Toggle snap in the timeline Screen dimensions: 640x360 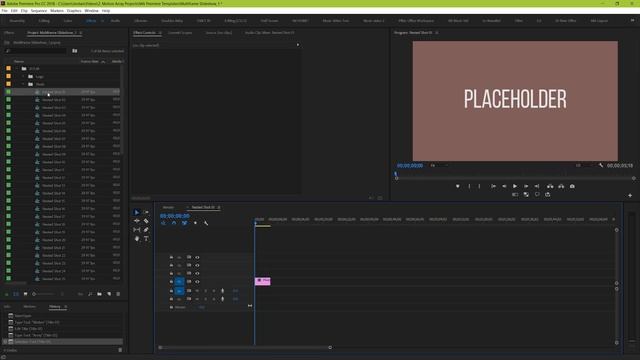tap(174, 223)
